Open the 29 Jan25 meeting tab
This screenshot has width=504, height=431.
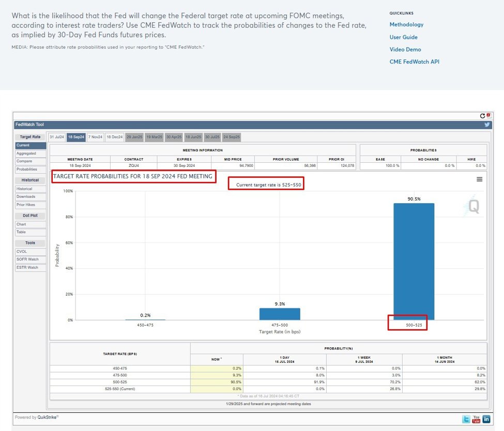click(134, 137)
